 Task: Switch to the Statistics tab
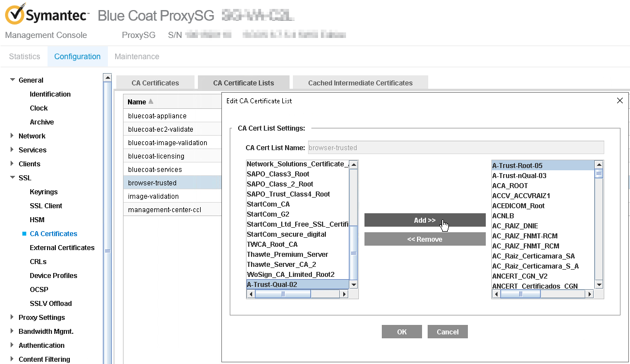(x=24, y=56)
